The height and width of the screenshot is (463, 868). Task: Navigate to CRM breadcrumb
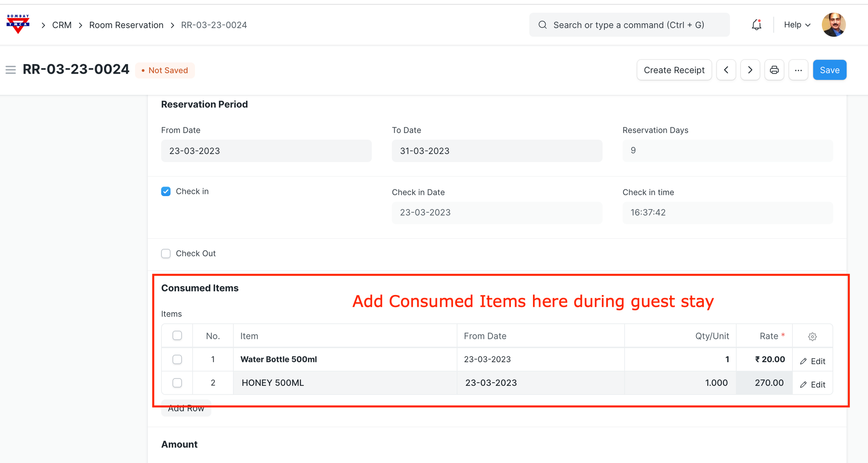[62, 25]
